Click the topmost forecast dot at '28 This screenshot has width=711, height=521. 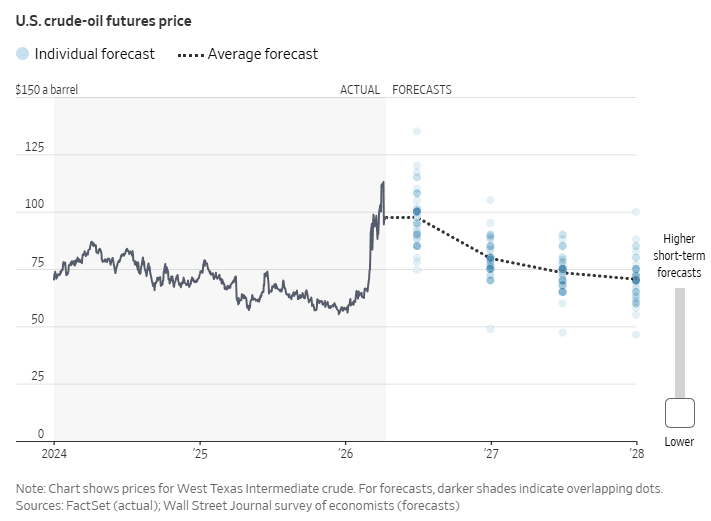click(x=636, y=212)
